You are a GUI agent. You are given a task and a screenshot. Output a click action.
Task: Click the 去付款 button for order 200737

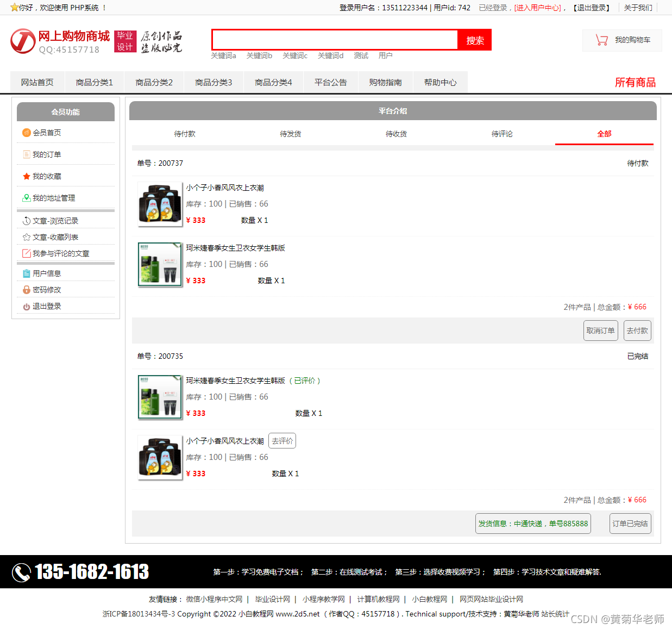coord(637,330)
